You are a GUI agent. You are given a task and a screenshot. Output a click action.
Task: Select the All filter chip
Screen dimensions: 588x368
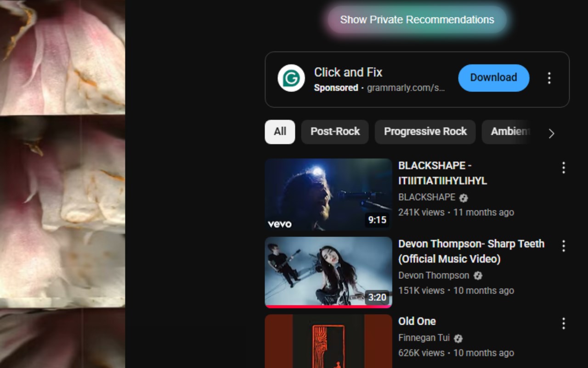point(280,132)
